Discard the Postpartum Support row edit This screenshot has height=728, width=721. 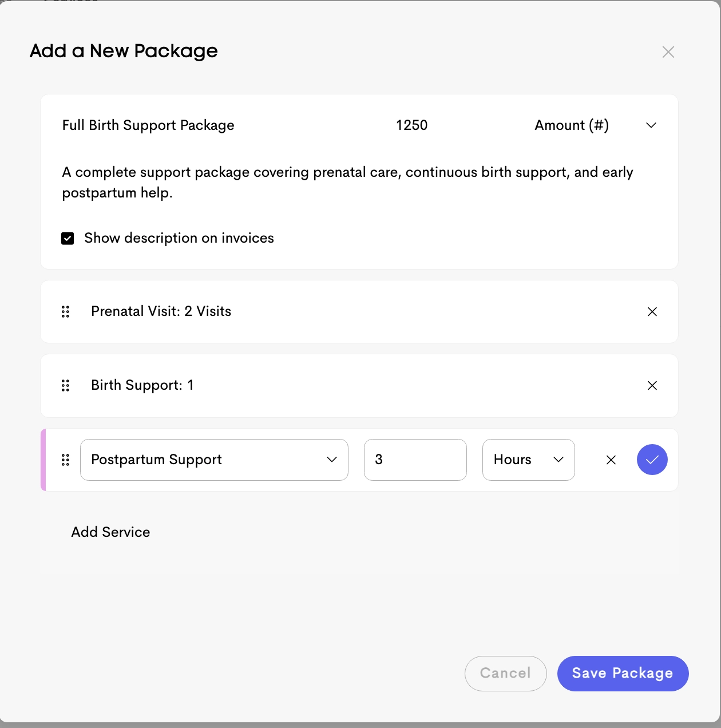(611, 460)
